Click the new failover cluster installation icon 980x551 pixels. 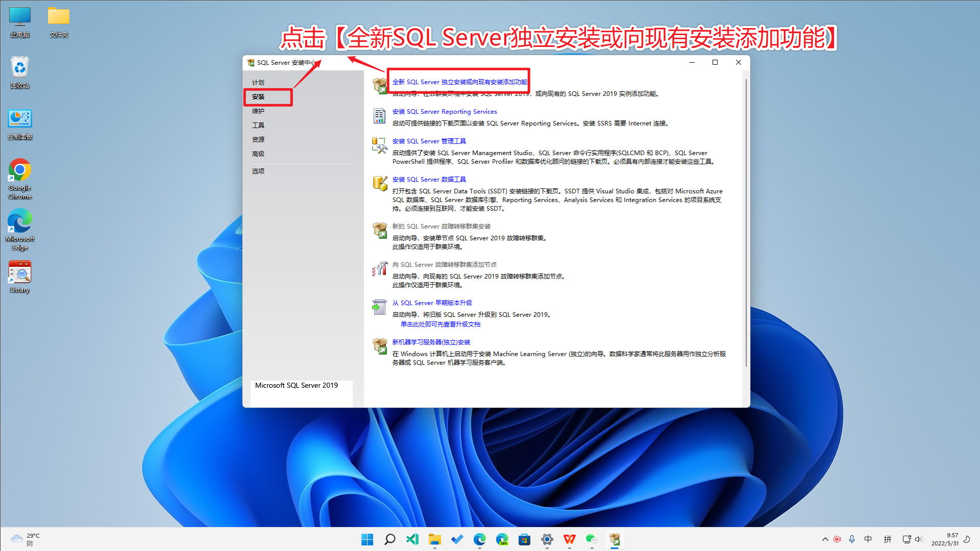(x=380, y=231)
